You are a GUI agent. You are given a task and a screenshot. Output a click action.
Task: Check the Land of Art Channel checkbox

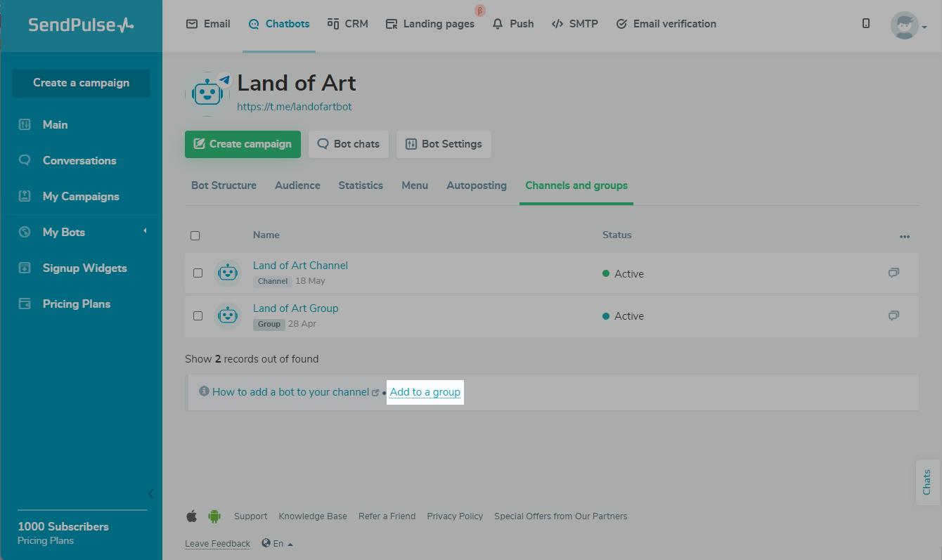198,273
